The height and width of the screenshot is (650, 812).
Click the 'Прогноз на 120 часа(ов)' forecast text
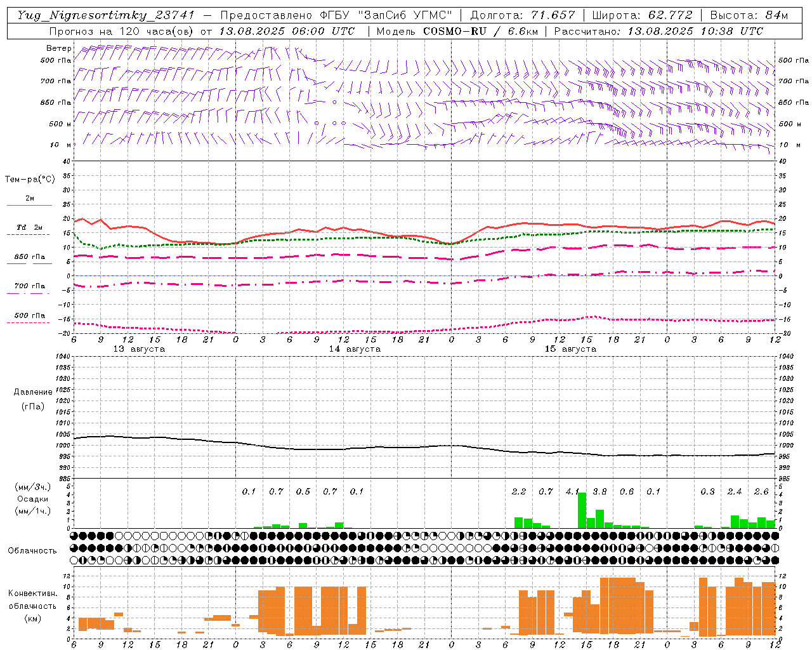pyautogui.click(x=122, y=31)
